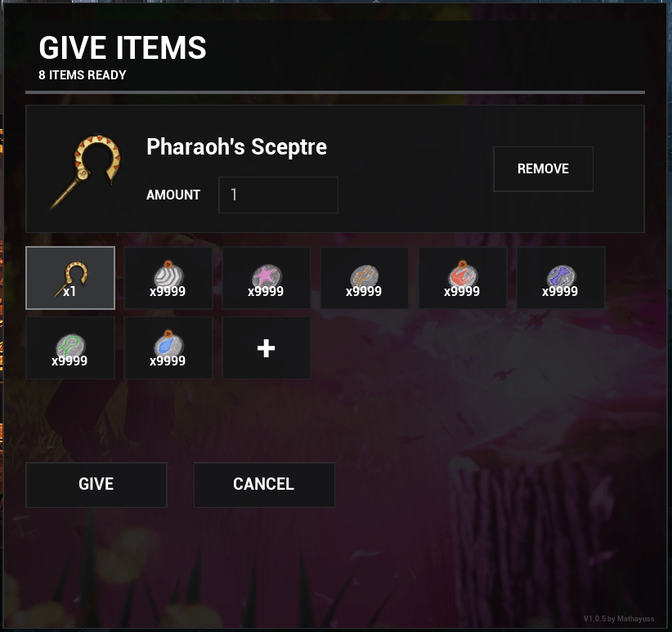Click the large Pharaoh's Sceptre preview image
The height and width of the screenshot is (632, 672).
point(85,172)
